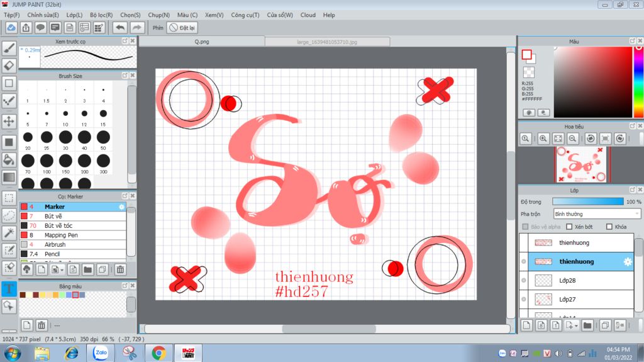Viewport: 644px width, 362px height.
Task: Delete palette color with trash icon
Action: [x=42, y=325]
